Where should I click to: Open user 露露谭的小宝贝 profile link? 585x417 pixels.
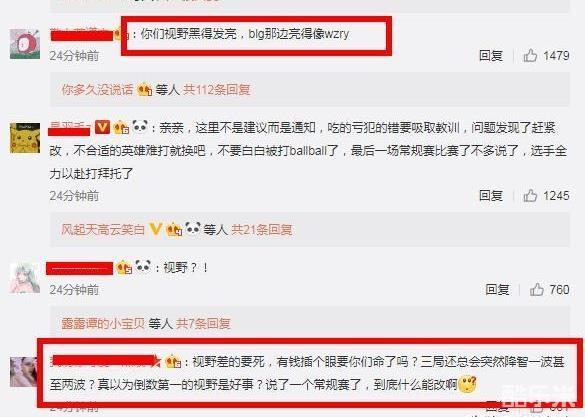point(103,323)
